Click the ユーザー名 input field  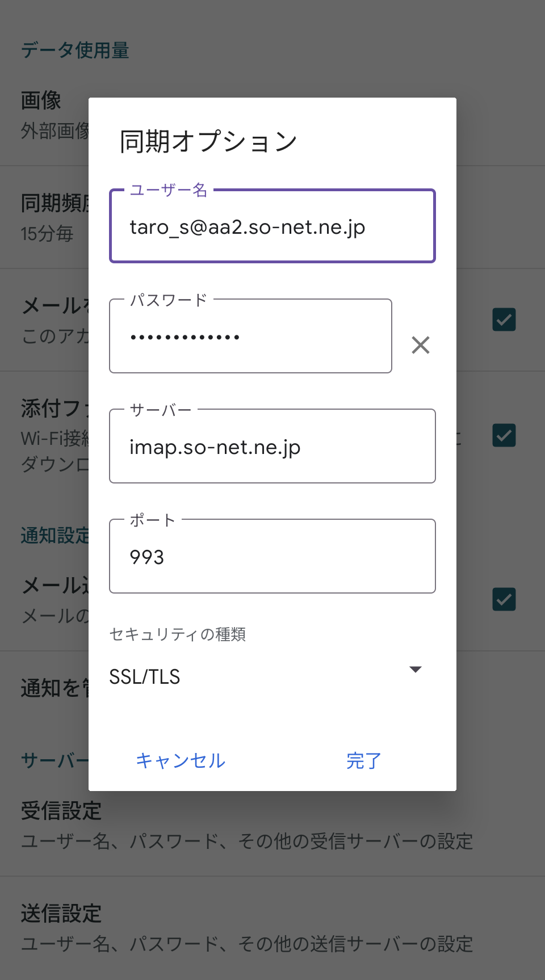pos(272,227)
